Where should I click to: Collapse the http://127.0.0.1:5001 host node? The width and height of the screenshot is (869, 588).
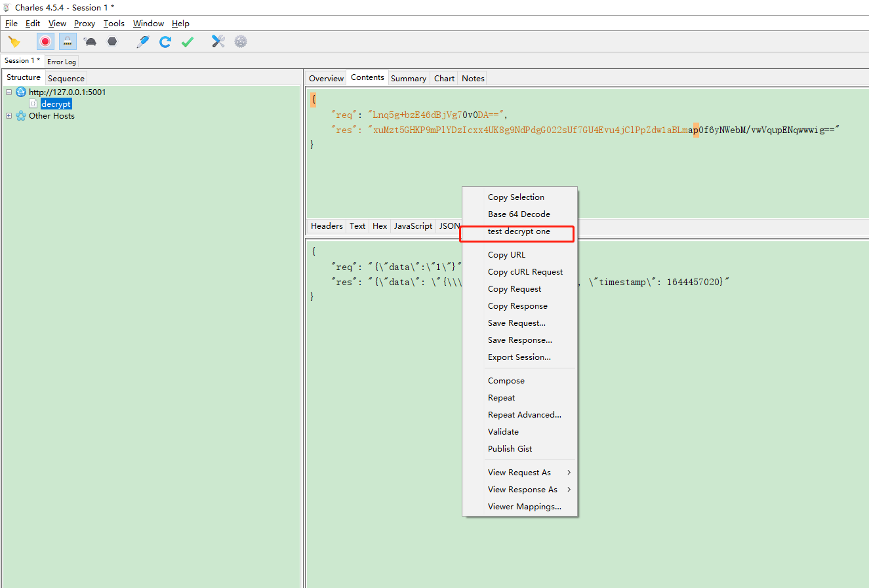[x=9, y=92]
